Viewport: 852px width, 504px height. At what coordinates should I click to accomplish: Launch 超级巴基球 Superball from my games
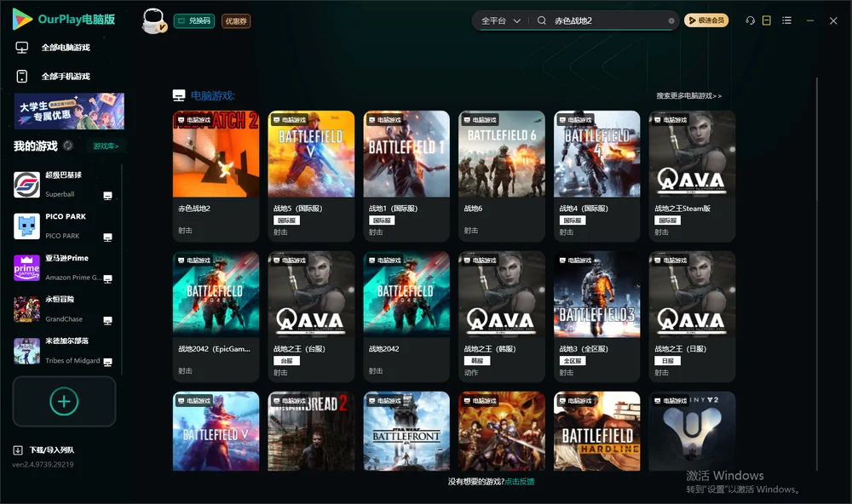63,185
